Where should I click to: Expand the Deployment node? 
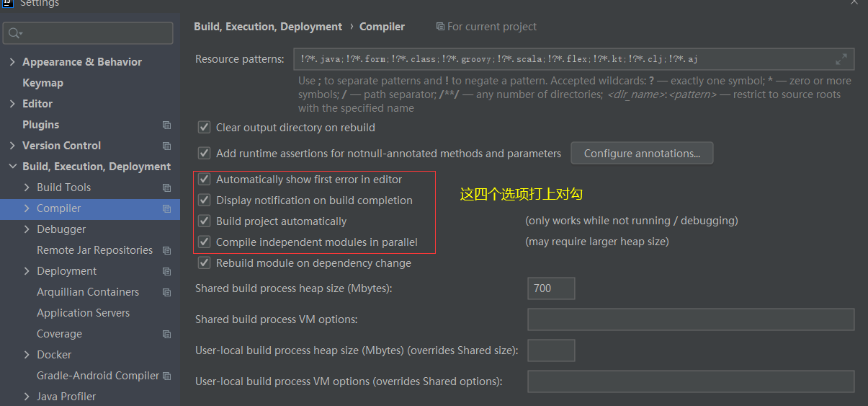[x=27, y=271]
